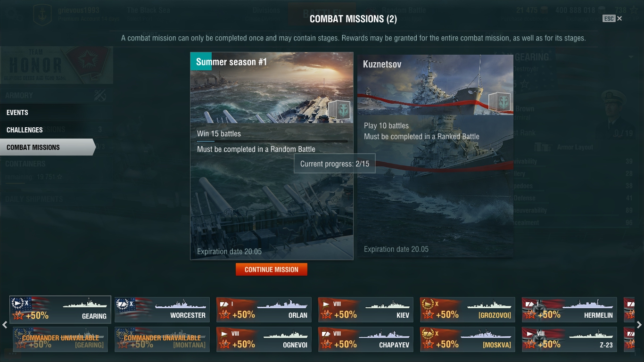Click the ESC close icon
Viewport: 644px width, 362px height.
pos(612,18)
